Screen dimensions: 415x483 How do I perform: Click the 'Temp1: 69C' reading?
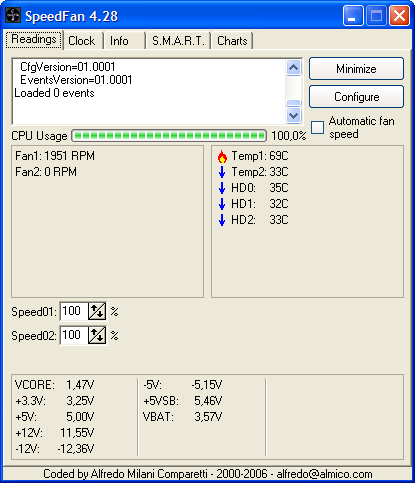click(x=260, y=156)
